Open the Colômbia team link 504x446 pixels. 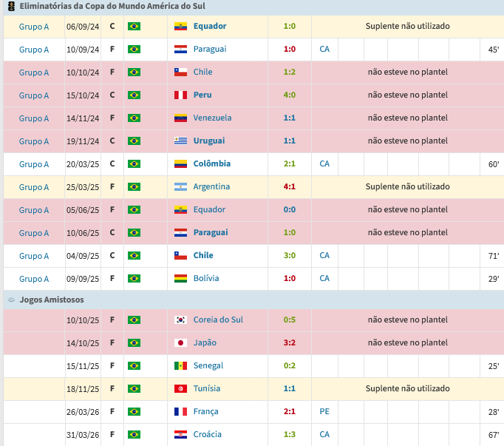(212, 163)
